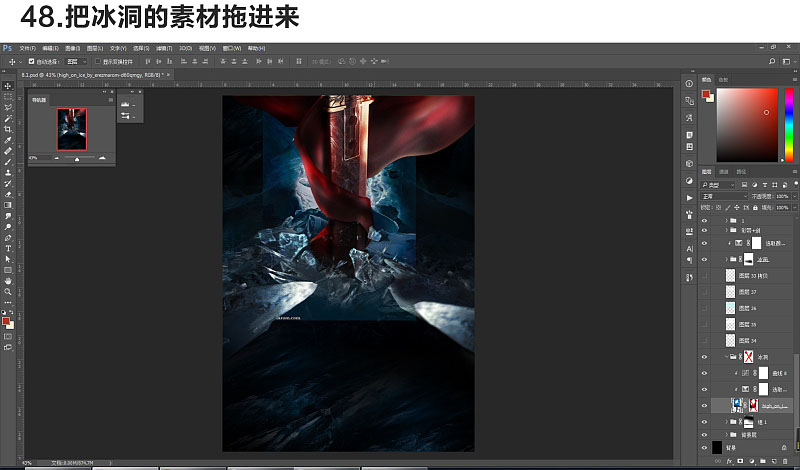Show the 图层 34 layer
The width and height of the screenshot is (800, 470).
tap(705, 340)
